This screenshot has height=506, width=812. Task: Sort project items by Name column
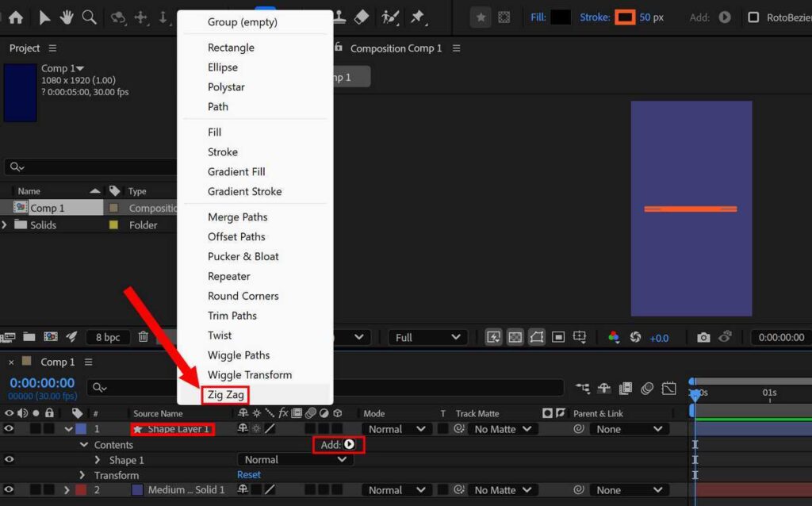(29, 191)
